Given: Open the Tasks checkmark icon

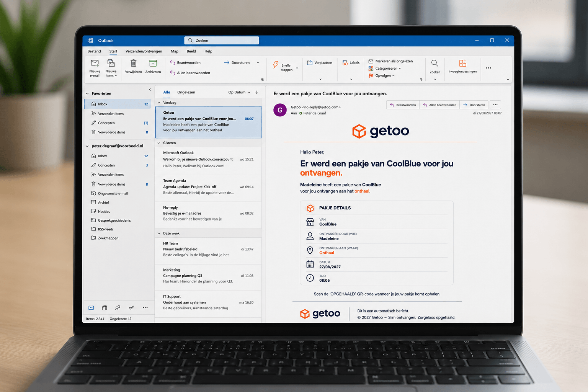Looking at the screenshot, I should [131, 308].
